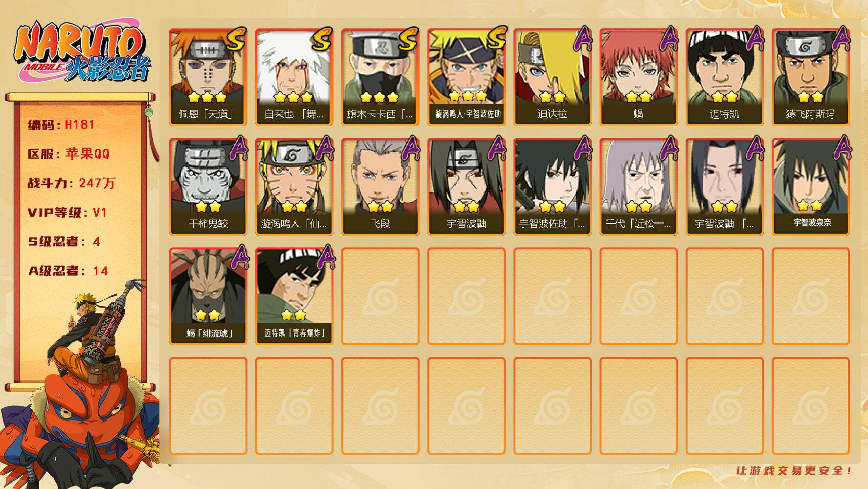Viewport: 868px width, 489px height.
Task: Click the first empty leaf-symbol slot after 迈特凯「青春爆炸」
Action: [380, 296]
